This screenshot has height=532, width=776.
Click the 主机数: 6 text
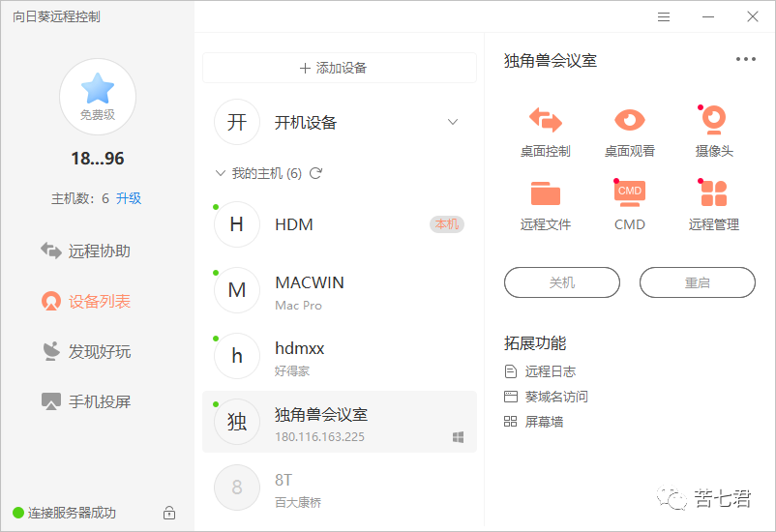click(x=80, y=198)
